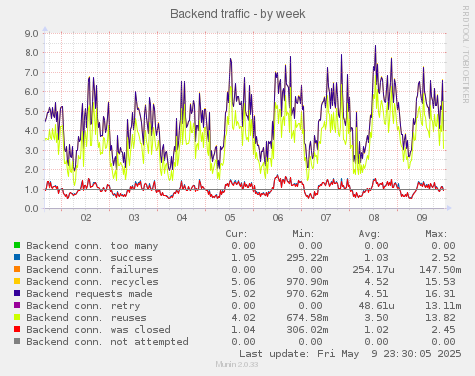The image size is (475, 376).
Task: Click retry max value 13.11m
Action: 443,306
